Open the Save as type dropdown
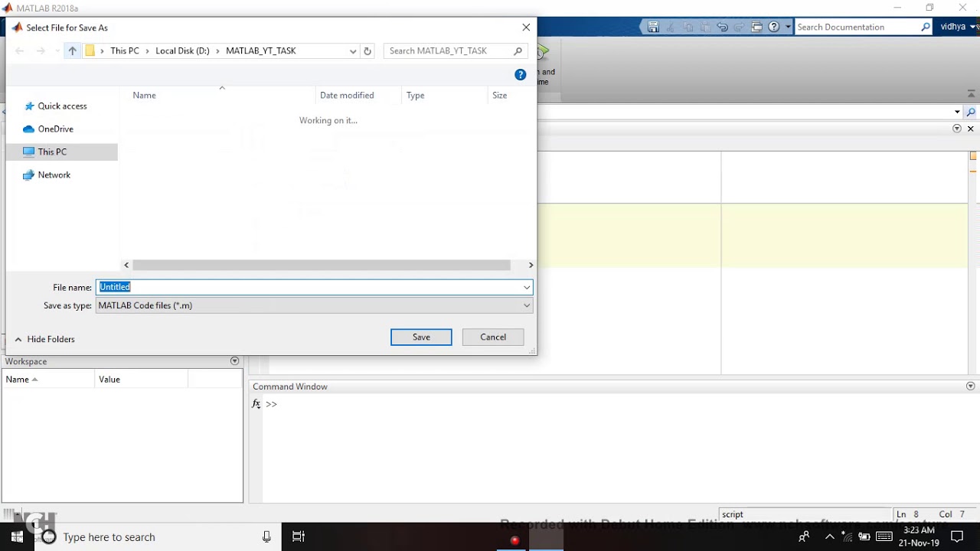Image resolution: width=980 pixels, height=551 pixels. [x=314, y=305]
